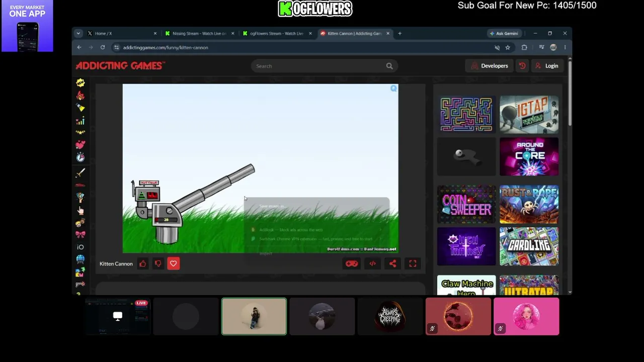Open the browser extensions puzzle icon
The width and height of the screenshot is (644, 362).
click(x=524, y=47)
